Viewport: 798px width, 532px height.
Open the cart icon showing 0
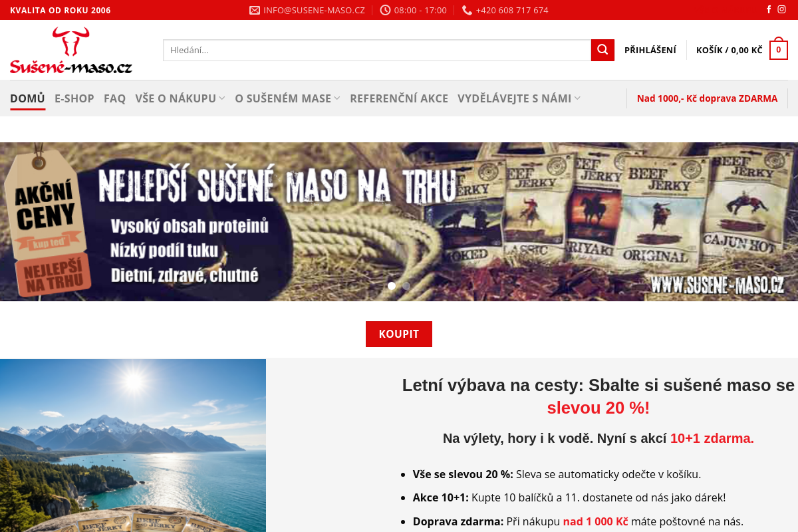point(779,50)
